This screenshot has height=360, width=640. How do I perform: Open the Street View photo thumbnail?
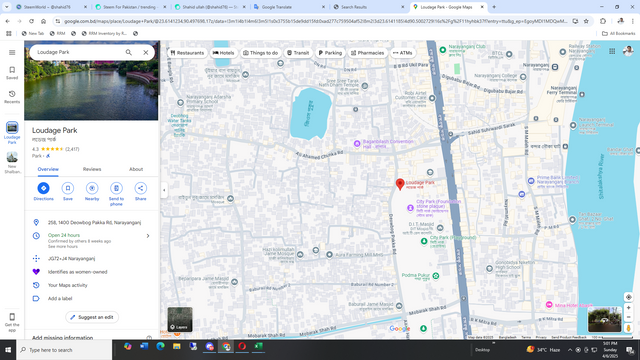tap(604, 319)
